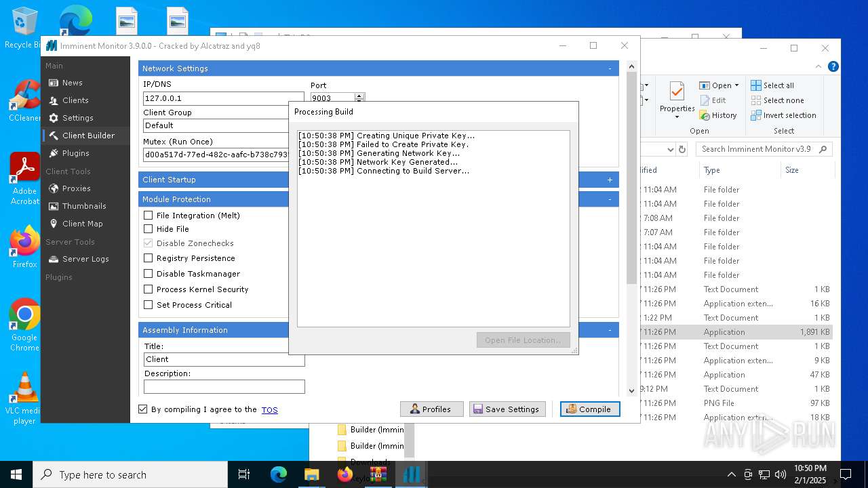Uncheck the TOS agreement checkbox

point(142,409)
